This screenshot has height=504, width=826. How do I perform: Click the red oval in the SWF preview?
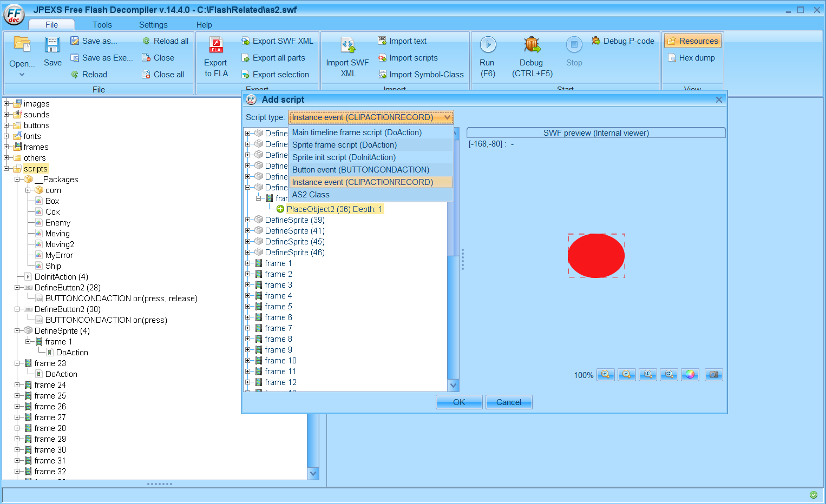coord(596,256)
